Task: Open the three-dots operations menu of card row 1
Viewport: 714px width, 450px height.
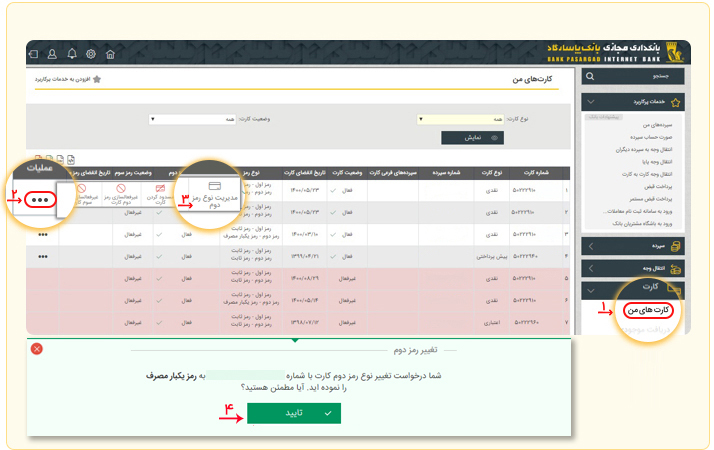Action: pos(40,200)
